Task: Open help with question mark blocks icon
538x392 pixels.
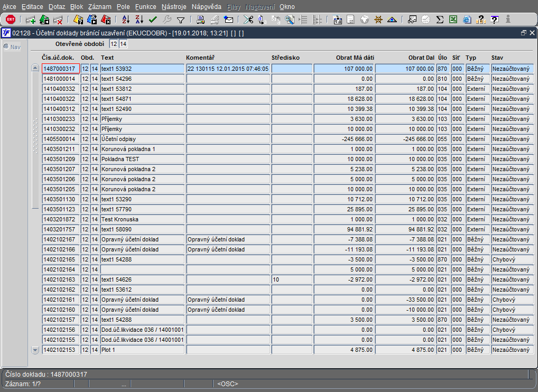Action: click(481, 20)
